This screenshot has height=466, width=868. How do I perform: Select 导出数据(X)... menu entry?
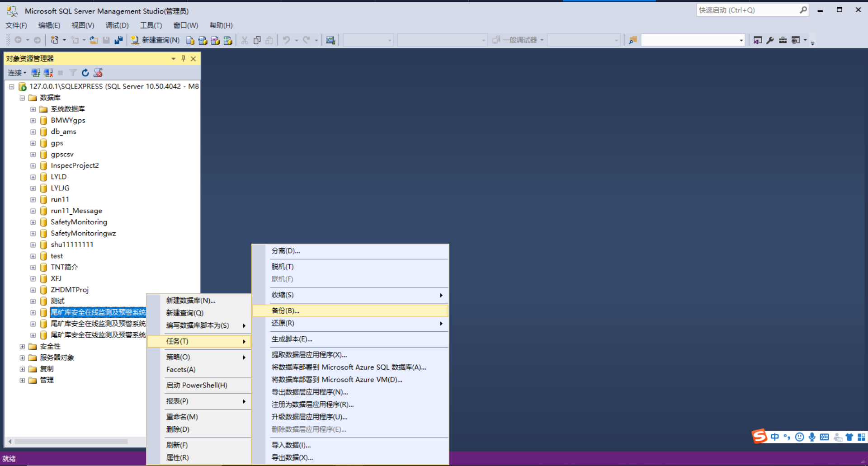350,457
